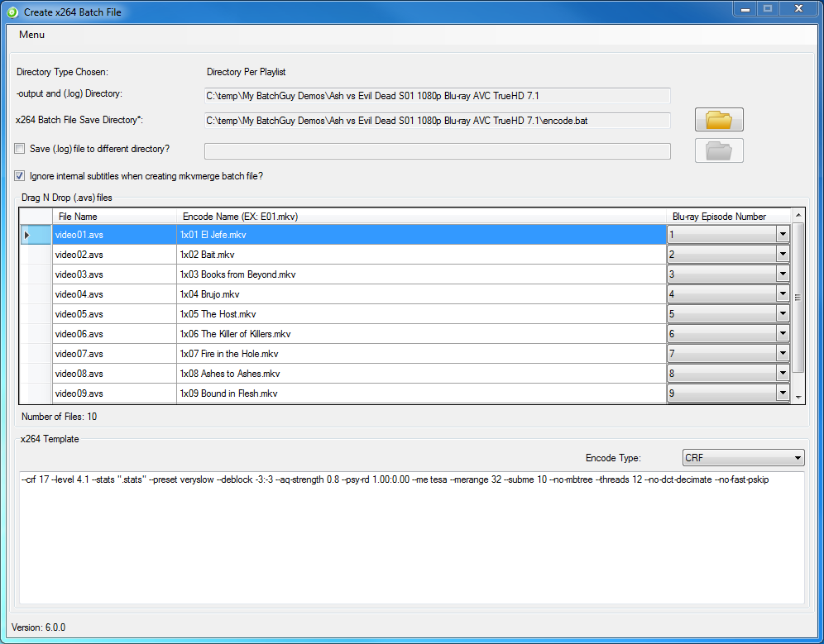Open the Encode Type CRF dropdown
This screenshot has height=644, width=824.
[x=743, y=457]
